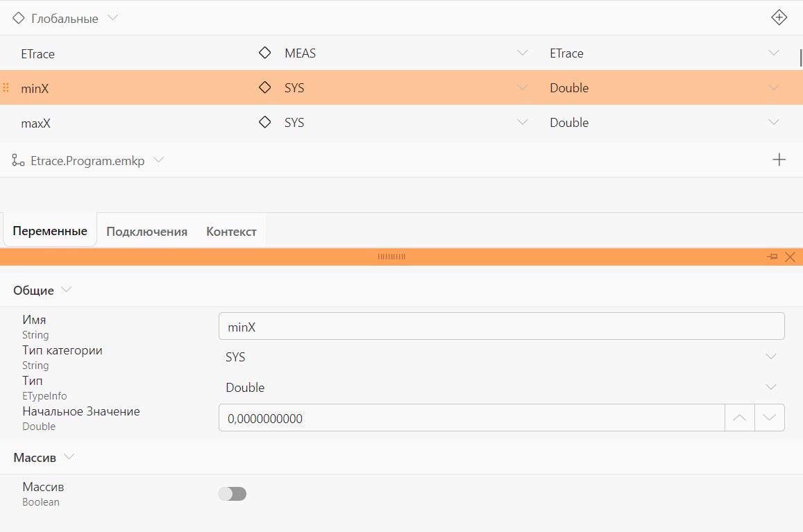Click the diamond icon in the maxX row
The width and height of the screenshot is (803, 532).
264,122
